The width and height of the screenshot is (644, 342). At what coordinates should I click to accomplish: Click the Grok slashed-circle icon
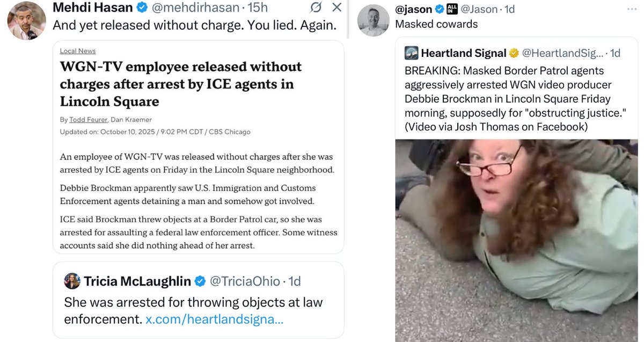[x=317, y=8]
